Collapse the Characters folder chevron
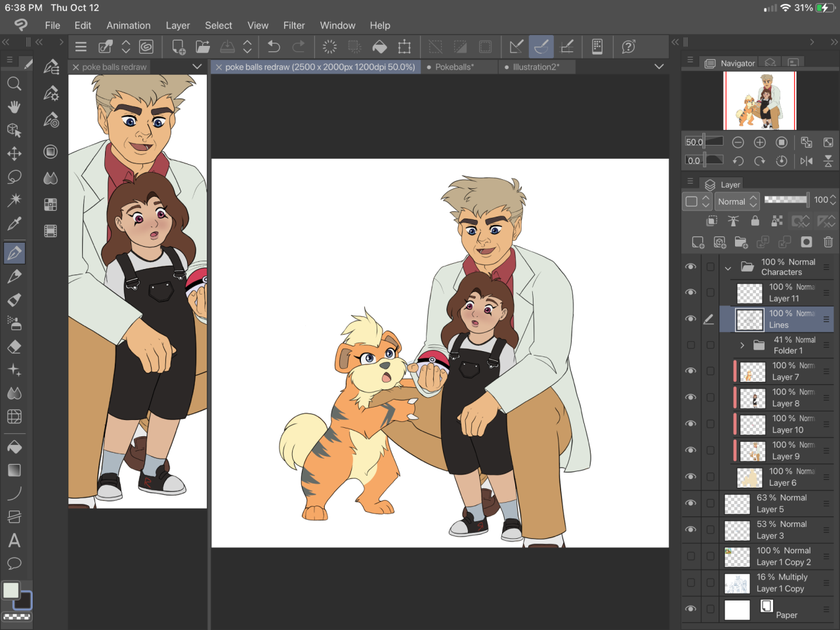Viewport: 840px width, 630px height. [x=728, y=268]
